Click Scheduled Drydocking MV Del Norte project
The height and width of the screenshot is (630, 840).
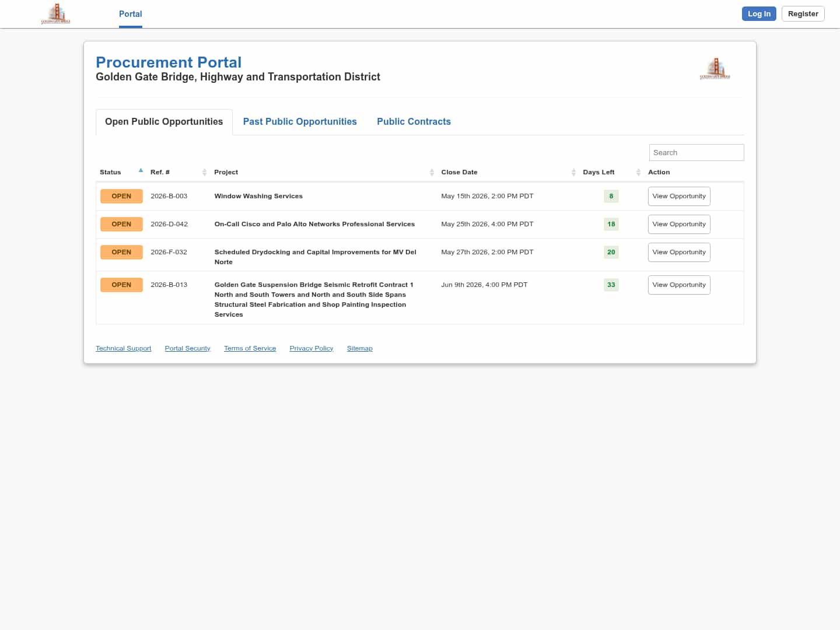(x=315, y=257)
